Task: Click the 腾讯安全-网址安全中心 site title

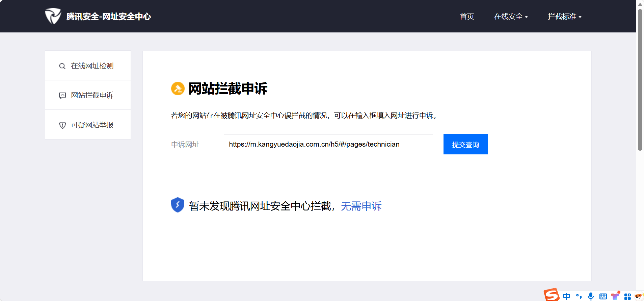Action: (109, 17)
